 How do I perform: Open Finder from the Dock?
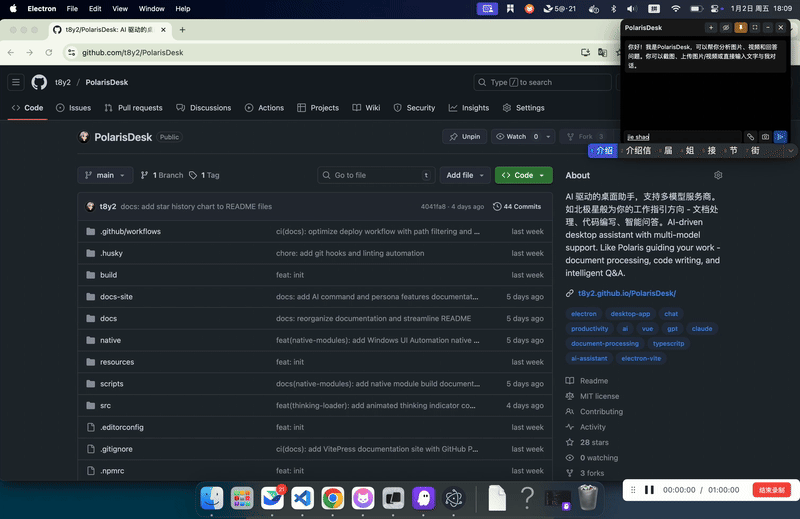[212, 498]
